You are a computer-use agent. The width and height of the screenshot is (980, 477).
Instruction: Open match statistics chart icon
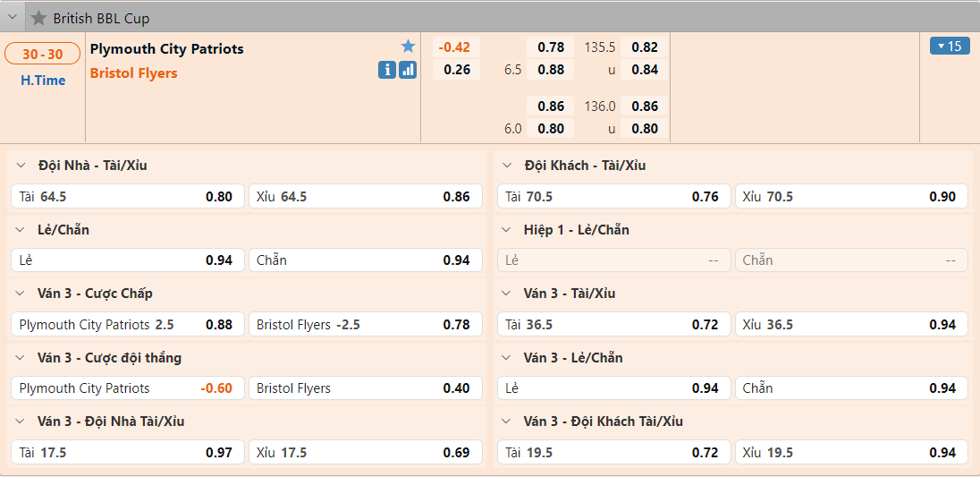tap(408, 70)
